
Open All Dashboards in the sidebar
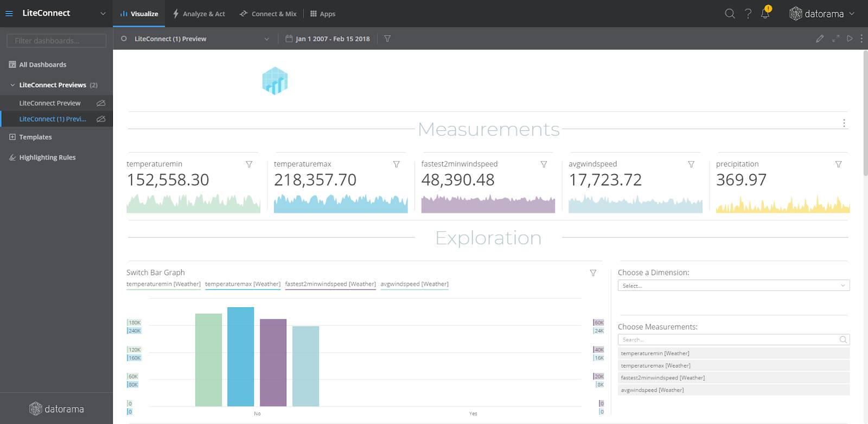(43, 65)
